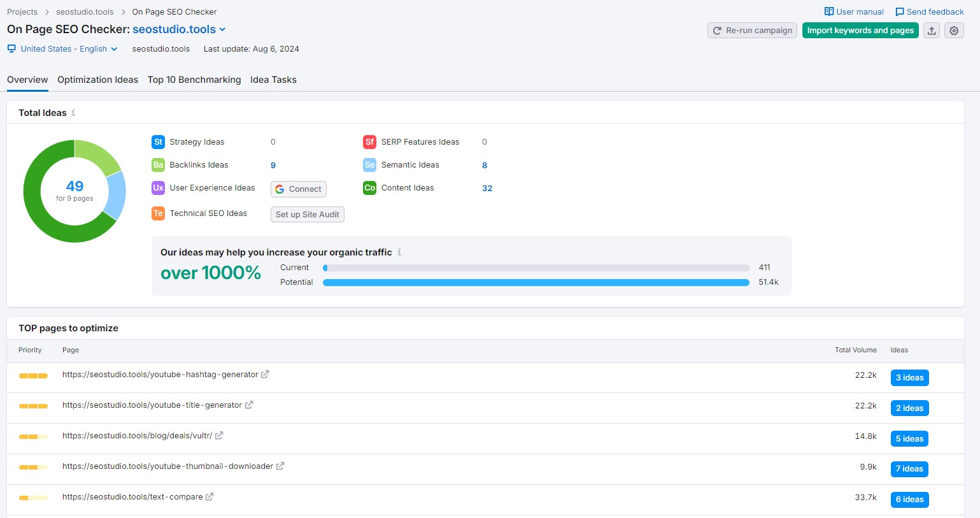The width and height of the screenshot is (980, 518).
Task: Click the text-compare page URL
Action: (x=132, y=497)
